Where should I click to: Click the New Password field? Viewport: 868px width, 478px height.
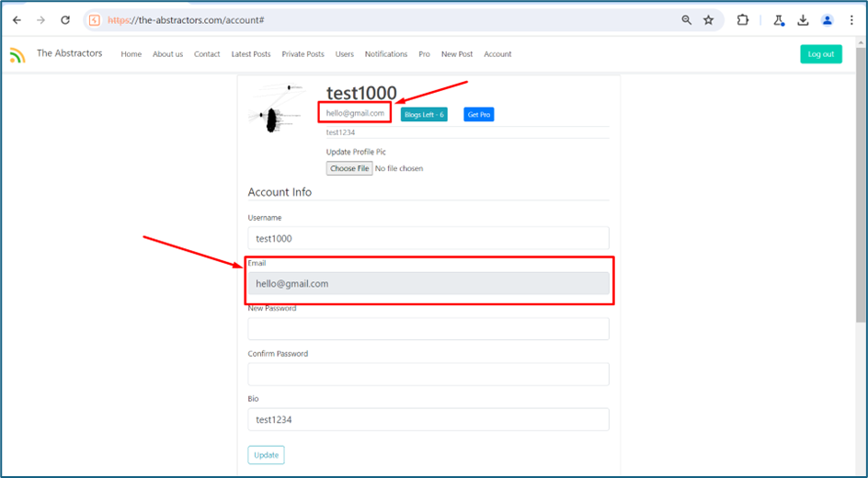tap(428, 329)
